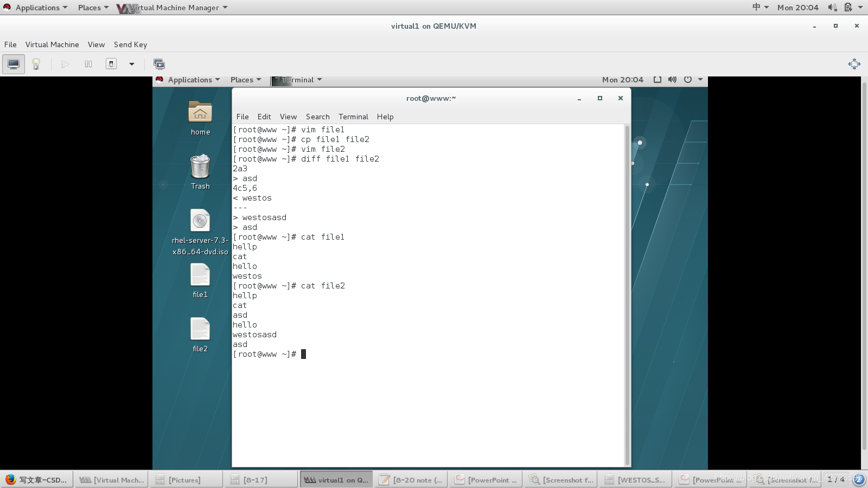Screen dimensions: 868x488
Task: Open guest volume speaker indicator
Action: pyautogui.click(x=672, y=80)
